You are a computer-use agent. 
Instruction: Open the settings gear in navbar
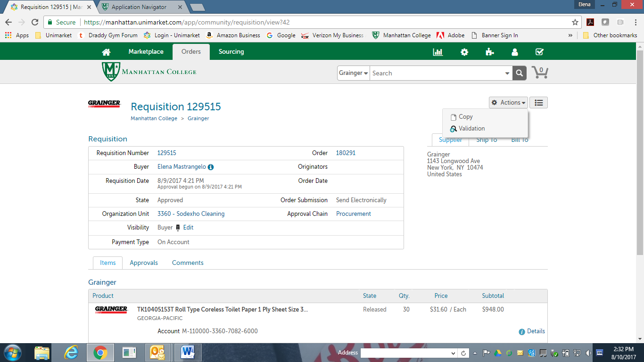[x=464, y=52]
